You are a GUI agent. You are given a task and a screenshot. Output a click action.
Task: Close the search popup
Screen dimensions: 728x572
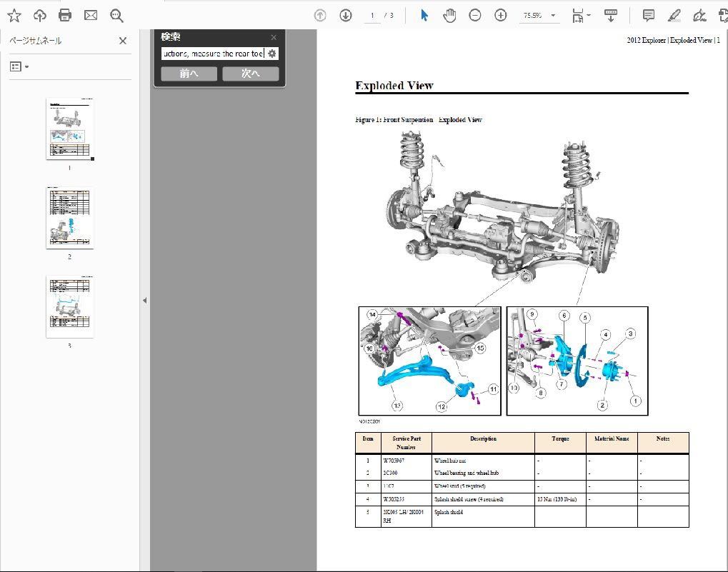[x=274, y=37]
